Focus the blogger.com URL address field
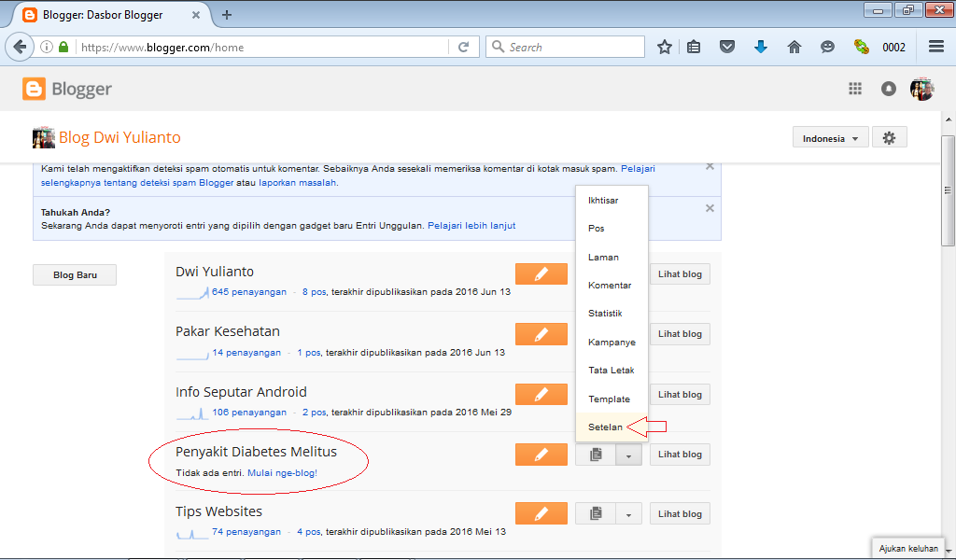Viewport: 956px width, 560px height. click(x=262, y=47)
